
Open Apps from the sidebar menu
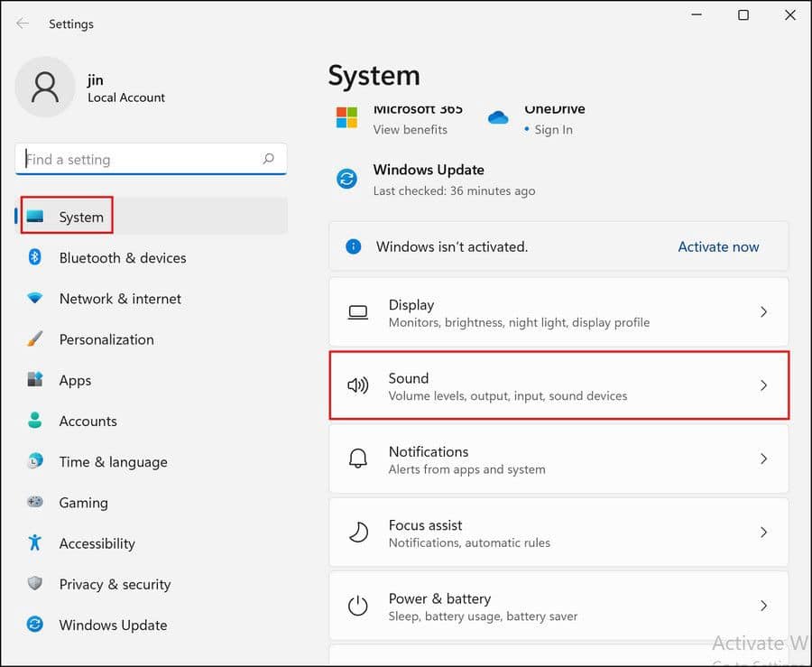pos(75,380)
